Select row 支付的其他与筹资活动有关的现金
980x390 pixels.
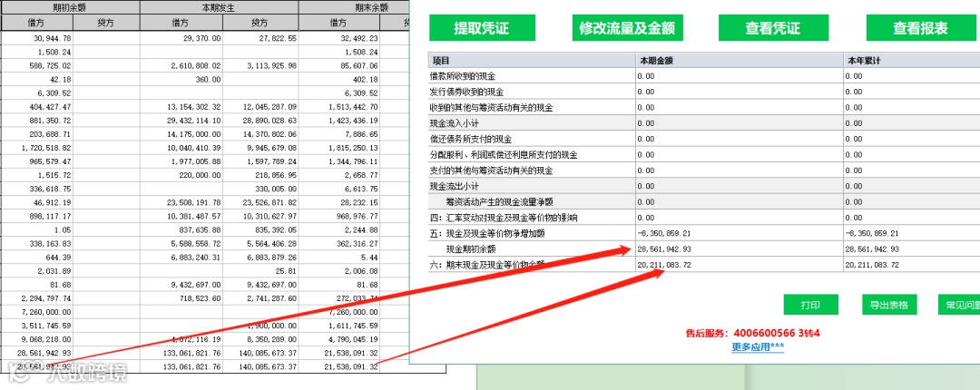click(x=491, y=170)
